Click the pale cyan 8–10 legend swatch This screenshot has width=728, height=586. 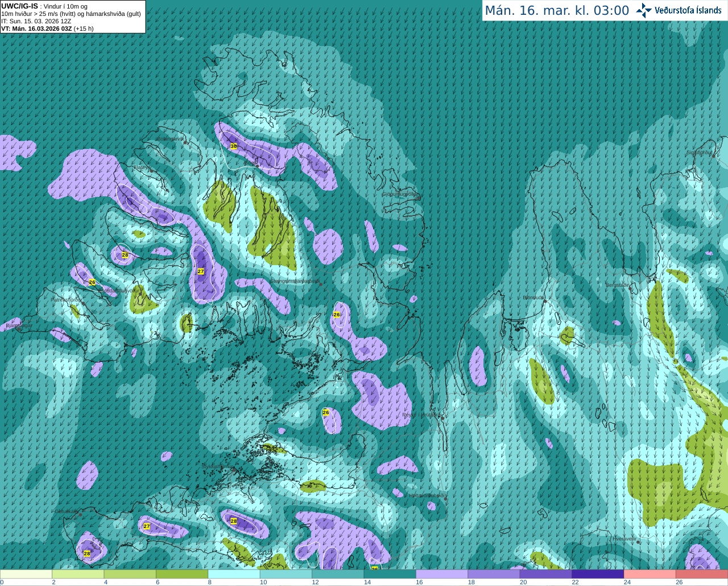234,574
